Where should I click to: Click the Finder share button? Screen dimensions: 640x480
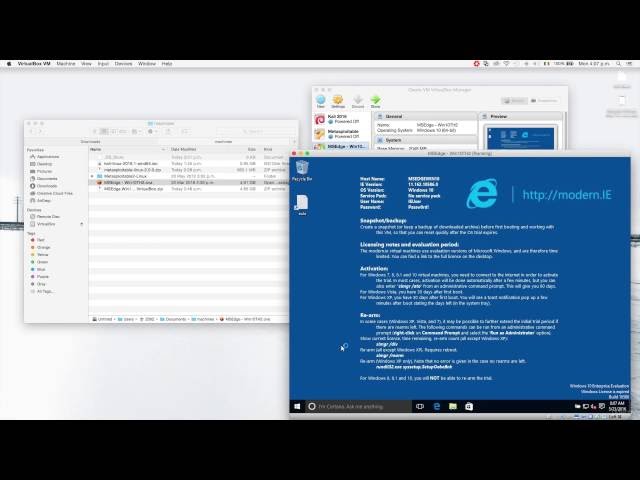[x=168, y=131]
